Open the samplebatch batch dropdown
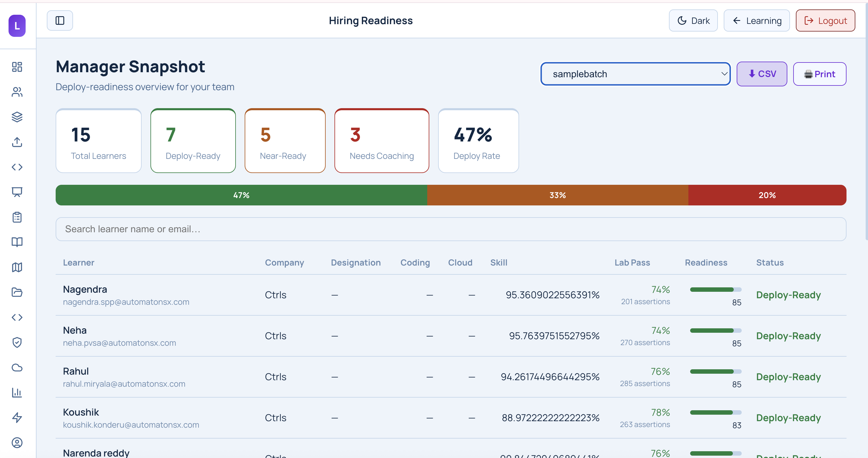Screen dimensions: 868x458 coord(635,74)
